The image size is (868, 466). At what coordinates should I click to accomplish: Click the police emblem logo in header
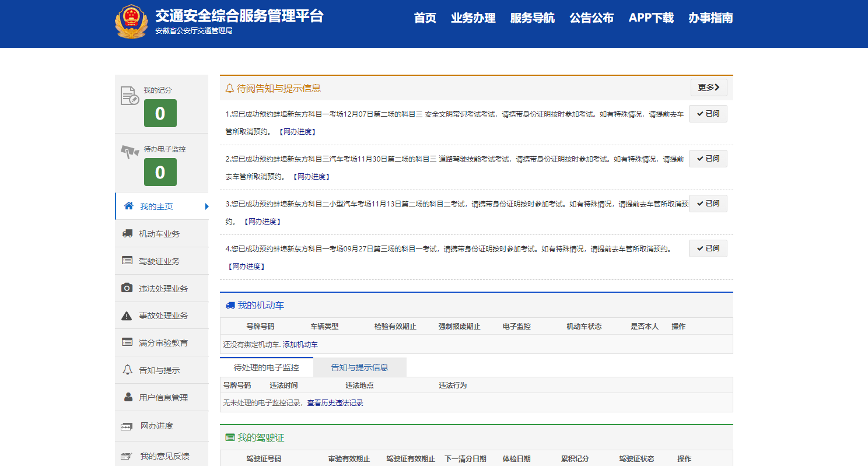coord(131,22)
